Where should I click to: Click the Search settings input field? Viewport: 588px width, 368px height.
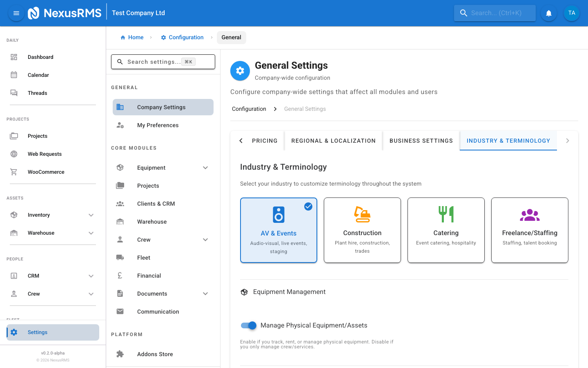163,61
